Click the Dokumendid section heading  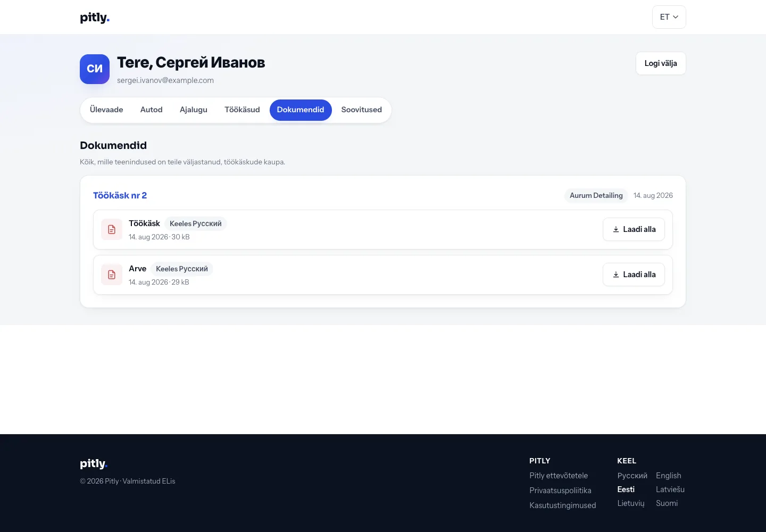click(x=113, y=145)
